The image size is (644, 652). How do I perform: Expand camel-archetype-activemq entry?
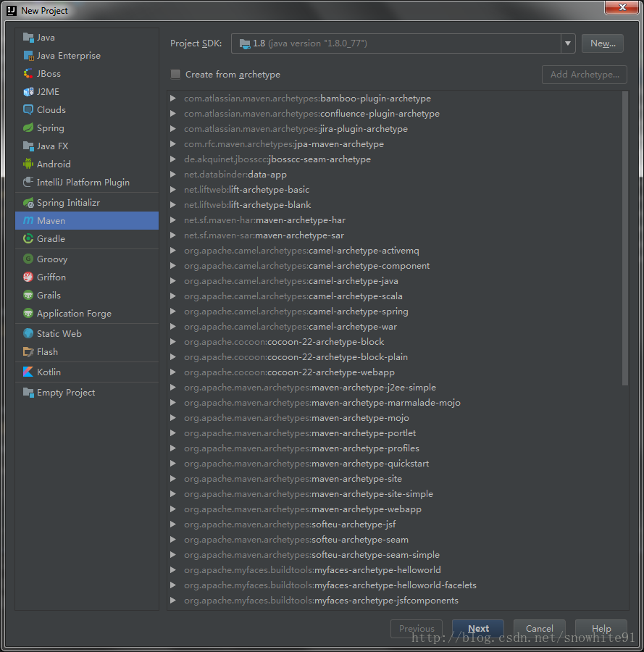click(x=173, y=251)
